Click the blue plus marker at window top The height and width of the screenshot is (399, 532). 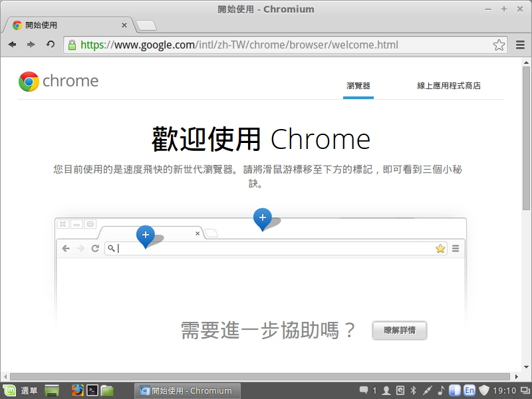(263, 217)
